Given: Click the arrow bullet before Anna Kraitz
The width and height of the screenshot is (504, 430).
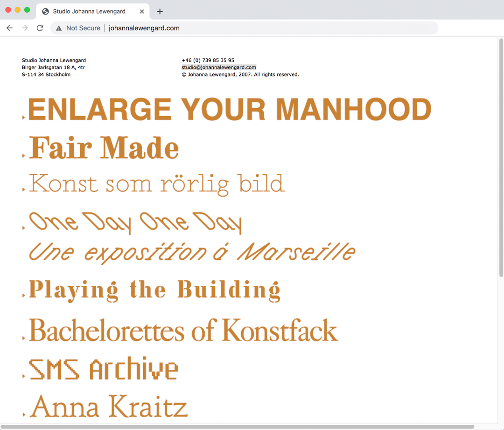Looking at the screenshot, I should (x=23, y=415).
